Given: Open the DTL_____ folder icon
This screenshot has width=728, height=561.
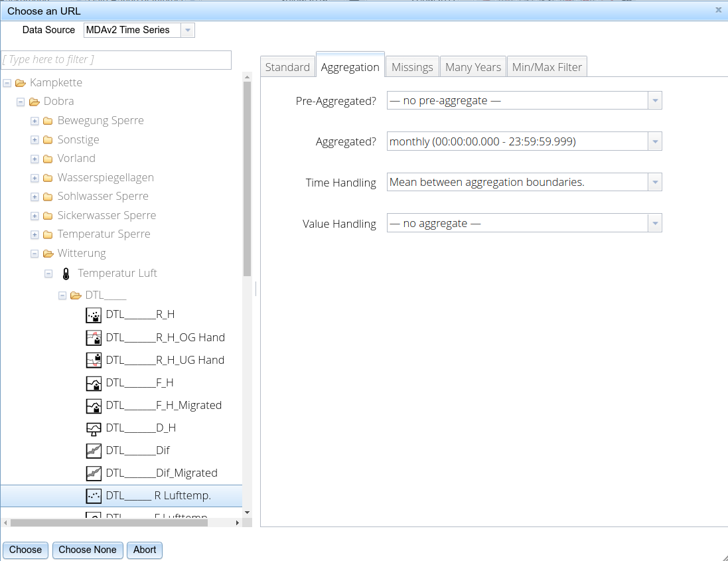Looking at the screenshot, I should (x=76, y=295).
